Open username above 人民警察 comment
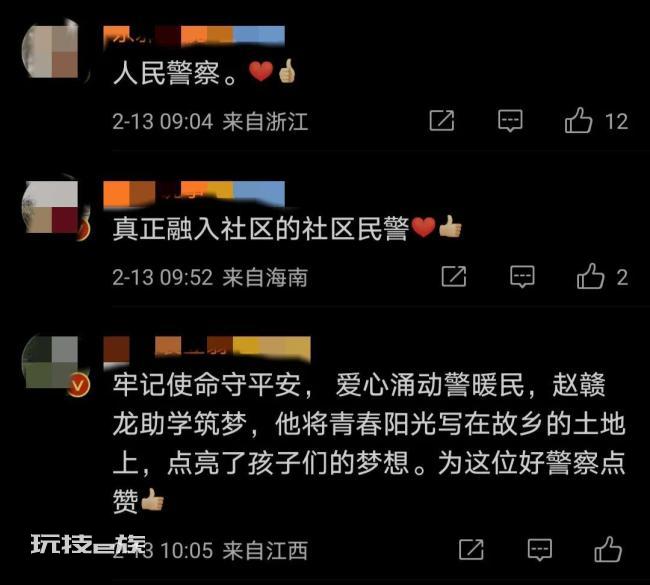Image resolution: width=650 pixels, height=585 pixels. tap(194, 36)
